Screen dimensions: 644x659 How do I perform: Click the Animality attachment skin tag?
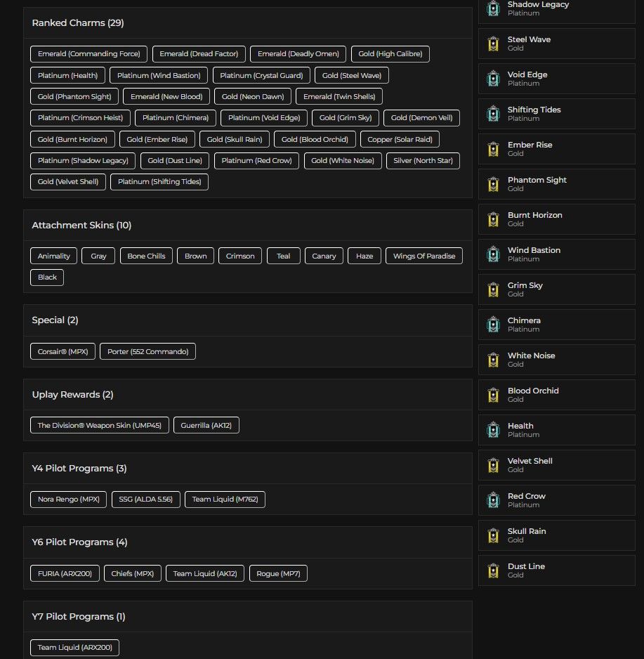click(x=54, y=256)
